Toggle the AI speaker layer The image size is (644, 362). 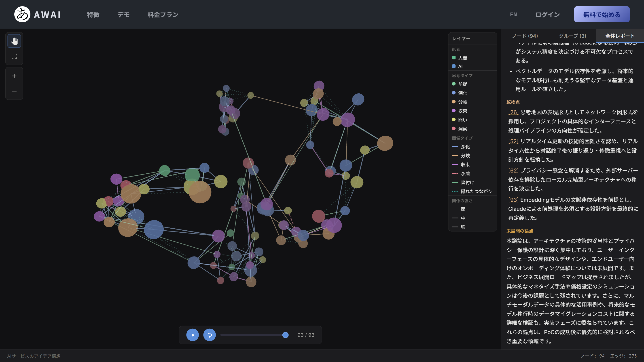[x=457, y=66]
